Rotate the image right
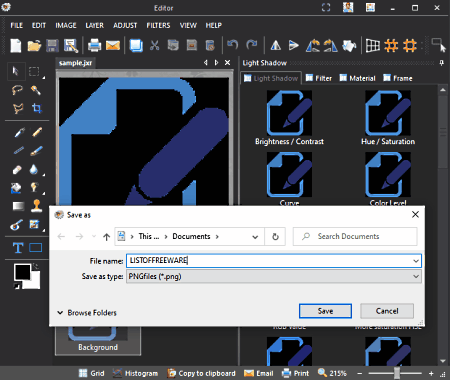450x380 pixels. [331, 45]
